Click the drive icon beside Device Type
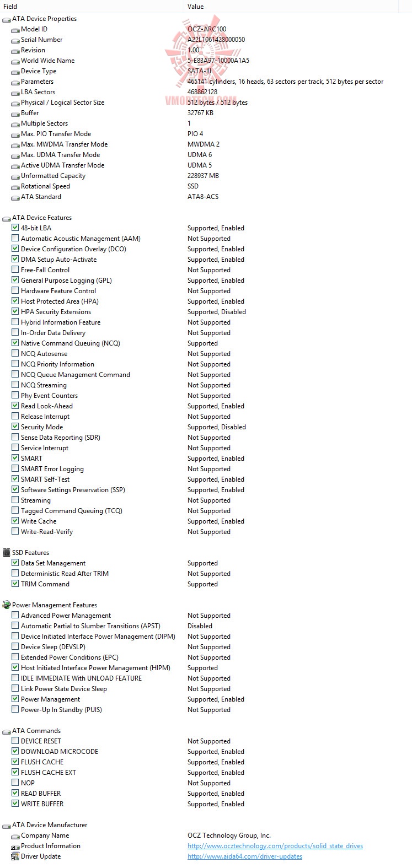Viewport: 412px width, 868px height. (x=15, y=71)
